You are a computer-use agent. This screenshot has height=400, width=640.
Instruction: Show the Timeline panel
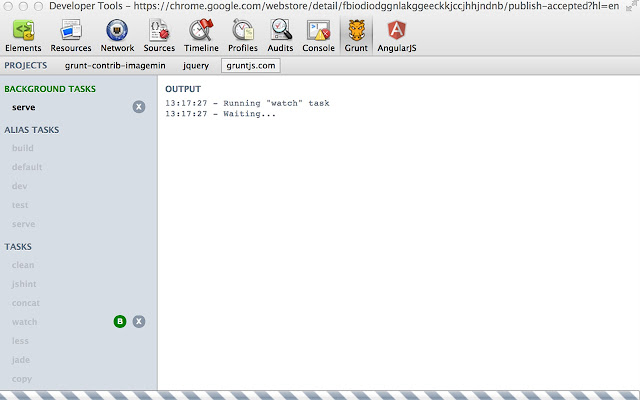tap(201, 36)
